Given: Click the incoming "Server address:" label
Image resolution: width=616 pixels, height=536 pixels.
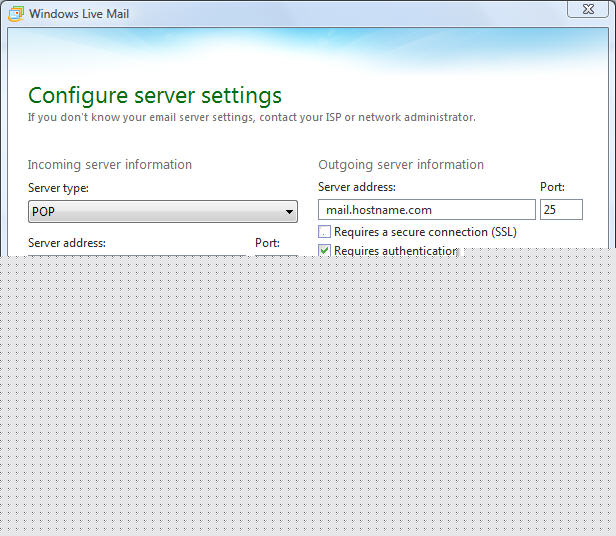Looking at the screenshot, I should tap(66, 242).
